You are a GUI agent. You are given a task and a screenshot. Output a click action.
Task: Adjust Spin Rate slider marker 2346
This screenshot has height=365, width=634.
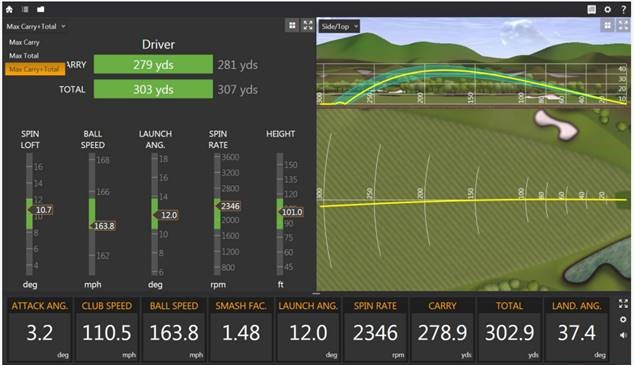(x=228, y=206)
